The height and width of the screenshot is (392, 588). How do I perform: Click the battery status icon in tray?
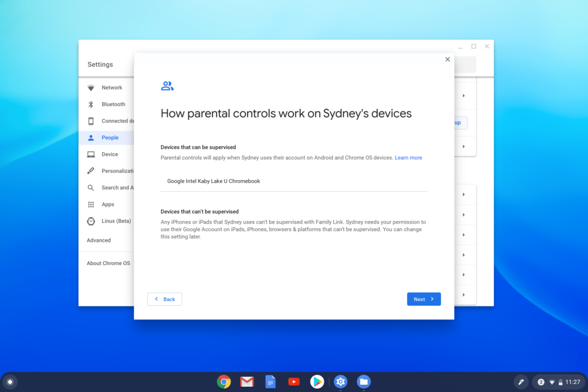coord(560,382)
